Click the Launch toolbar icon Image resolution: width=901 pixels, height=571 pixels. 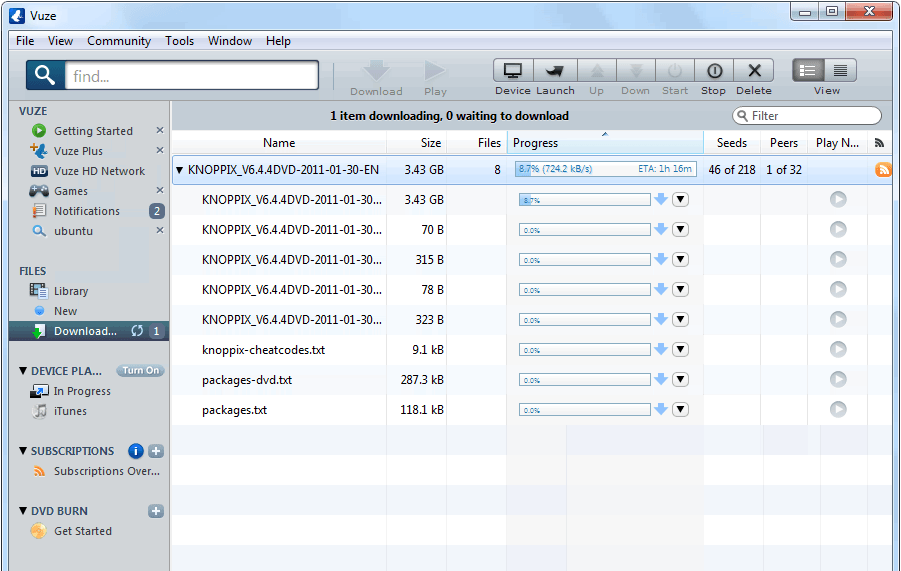click(554, 71)
